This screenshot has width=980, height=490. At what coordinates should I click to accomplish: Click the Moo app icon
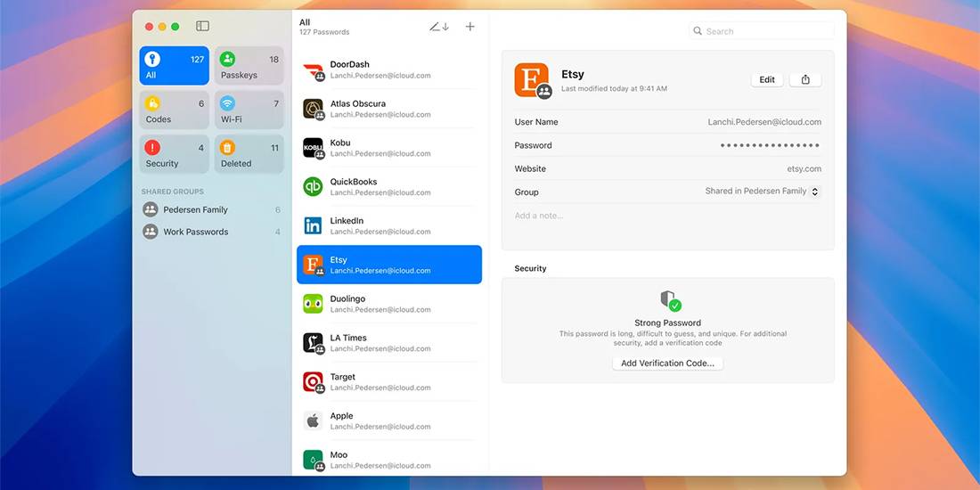313,460
